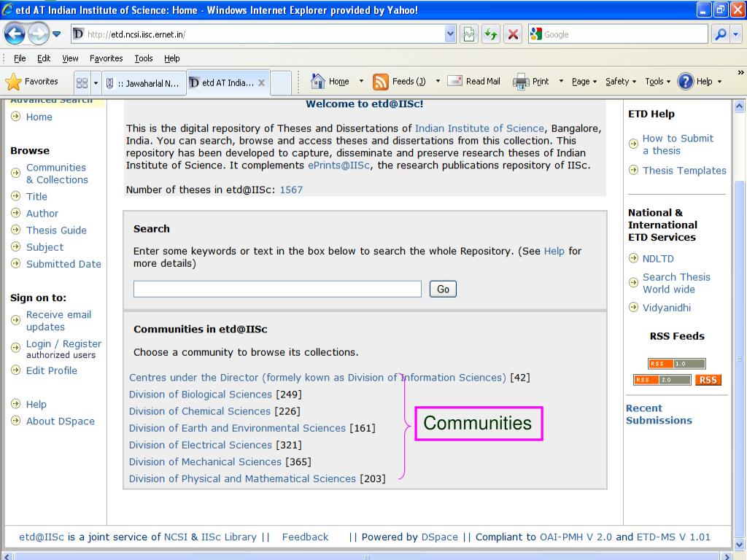
Task: Open the Page toolbar dropdown
Action: 584,82
